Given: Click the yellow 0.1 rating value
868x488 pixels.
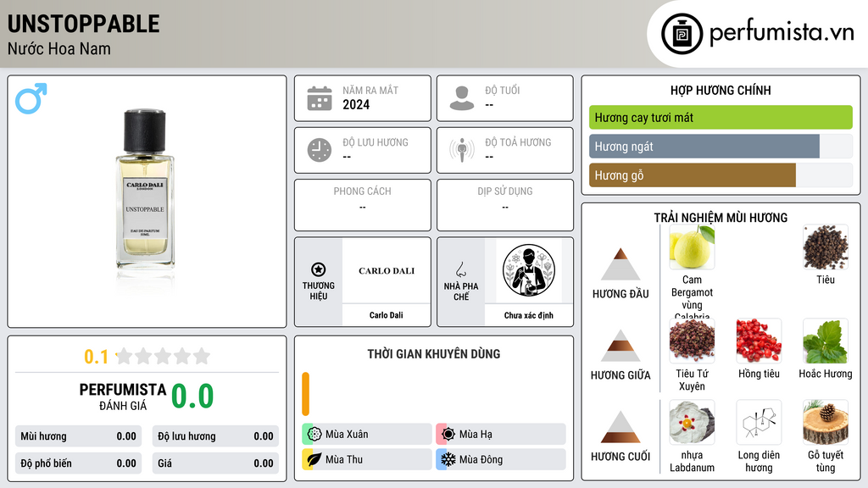Looking at the screenshot, I should pyautogui.click(x=96, y=357).
